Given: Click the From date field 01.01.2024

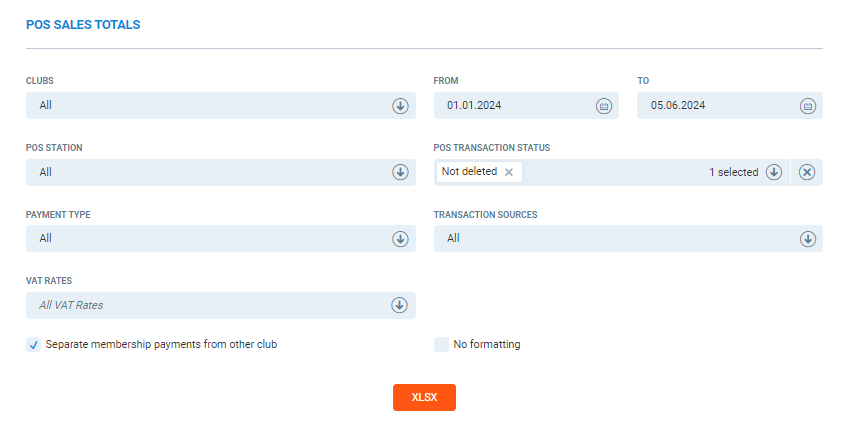Looking at the screenshot, I should [510, 106].
